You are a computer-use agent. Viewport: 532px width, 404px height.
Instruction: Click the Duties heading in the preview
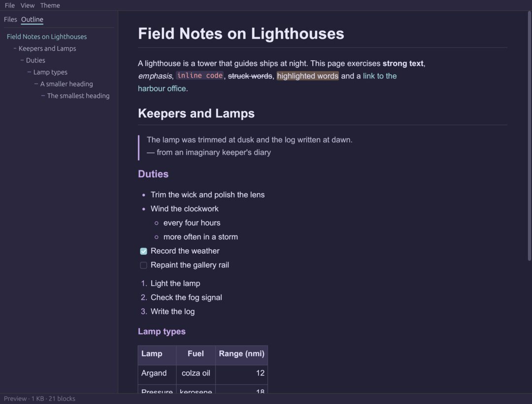tap(153, 174)
